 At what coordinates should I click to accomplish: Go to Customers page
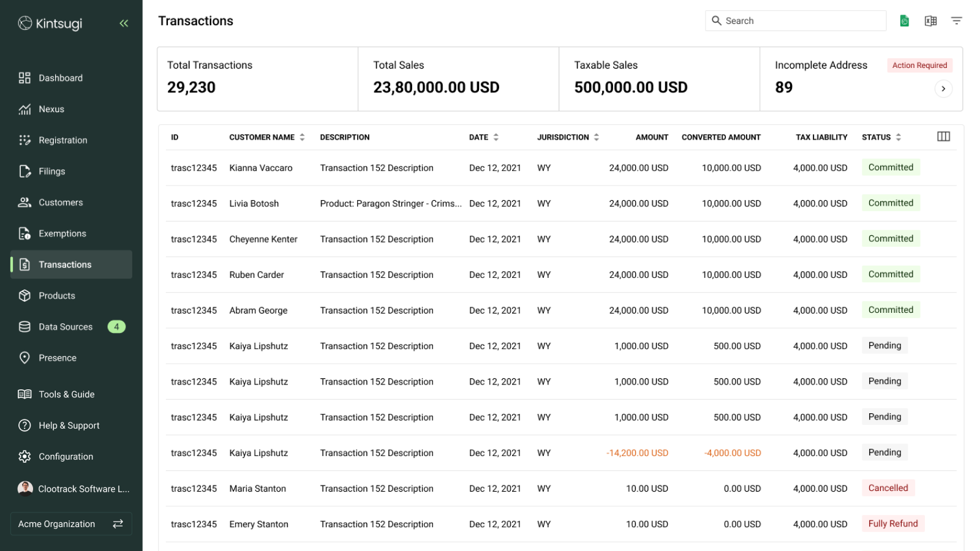pyautogui.click(x=71, y=202)
